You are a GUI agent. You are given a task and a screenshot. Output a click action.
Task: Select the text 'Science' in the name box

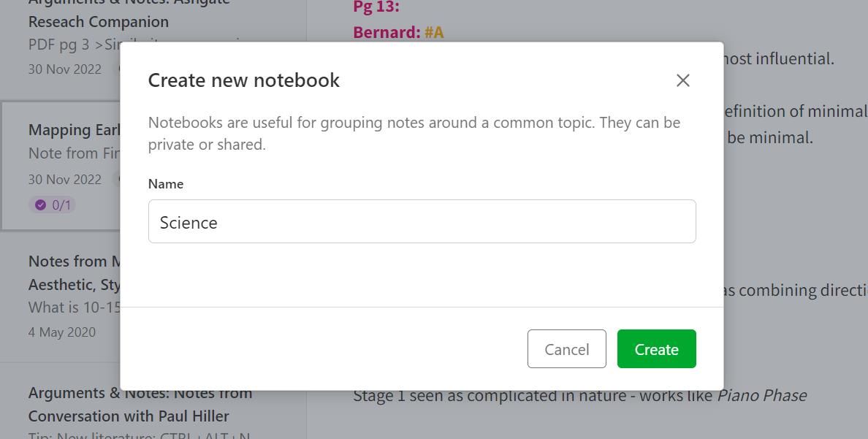[x=189, y=222]
